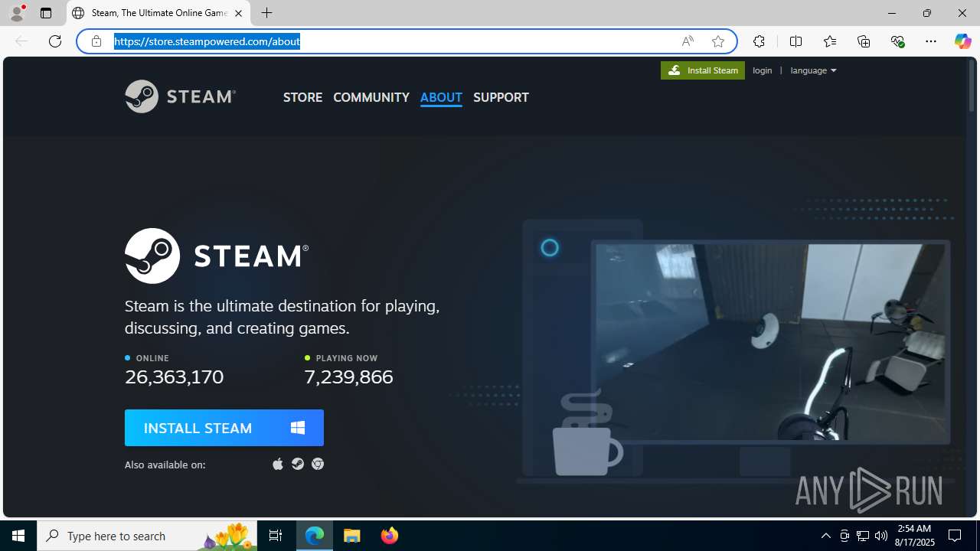This screenshot has height=551, width=980.
Task: Open the Collections icon
Action: pyautogui.click(x=864, y=41)
